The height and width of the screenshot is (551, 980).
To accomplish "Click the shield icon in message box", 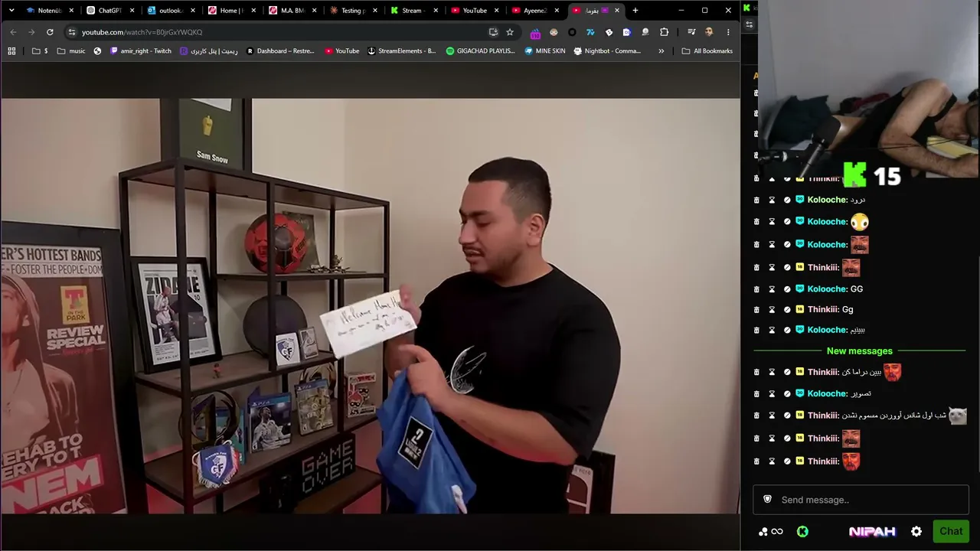I will tap(767, 500).
